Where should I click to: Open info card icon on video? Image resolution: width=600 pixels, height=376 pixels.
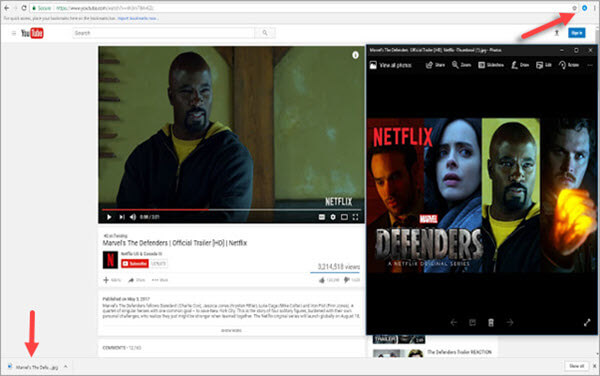click(x=355, y=55)
